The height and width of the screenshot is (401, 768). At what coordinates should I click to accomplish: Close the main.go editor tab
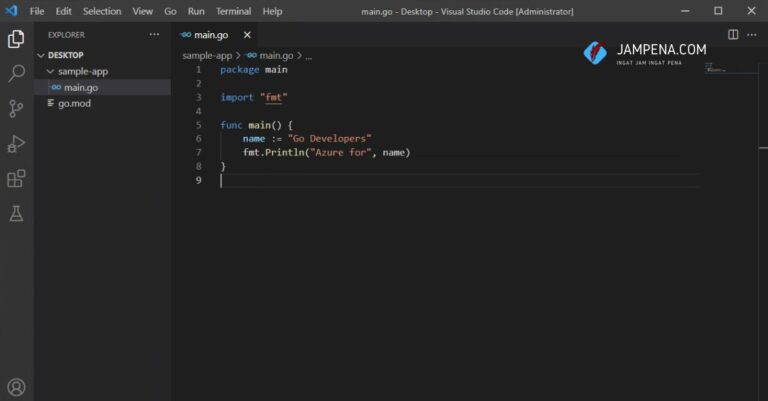click(247, 35)
